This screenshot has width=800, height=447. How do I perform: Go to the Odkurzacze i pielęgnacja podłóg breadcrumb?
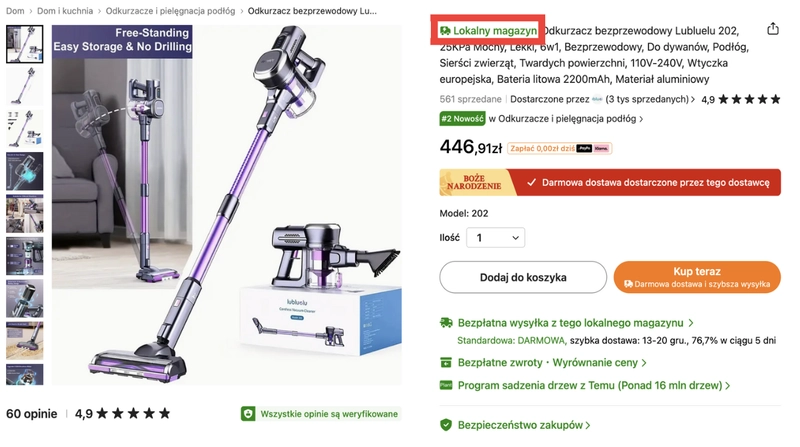tap(170, 11)
